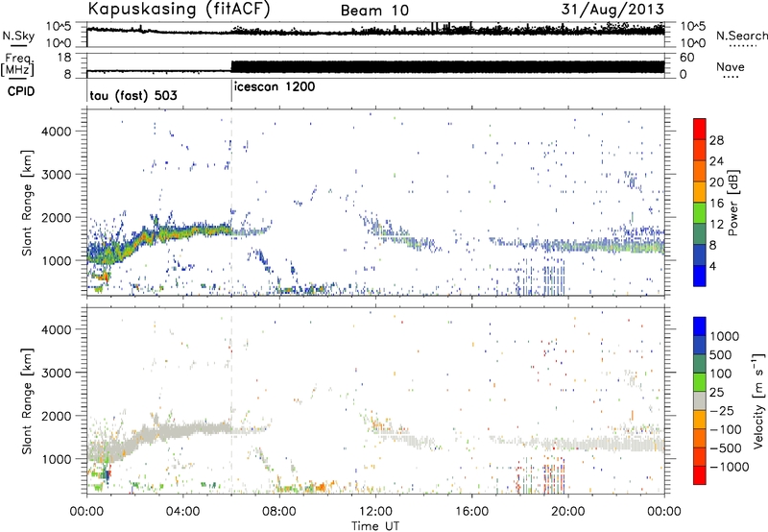Click the noise trace in the N.Sky panel
The width and height of the screenshot is (768, 532).
click(x=375, y=32)
